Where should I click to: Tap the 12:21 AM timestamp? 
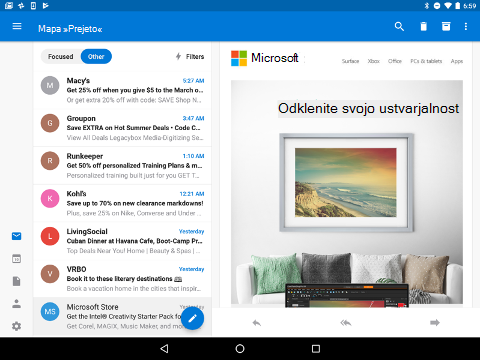(192, 194)
